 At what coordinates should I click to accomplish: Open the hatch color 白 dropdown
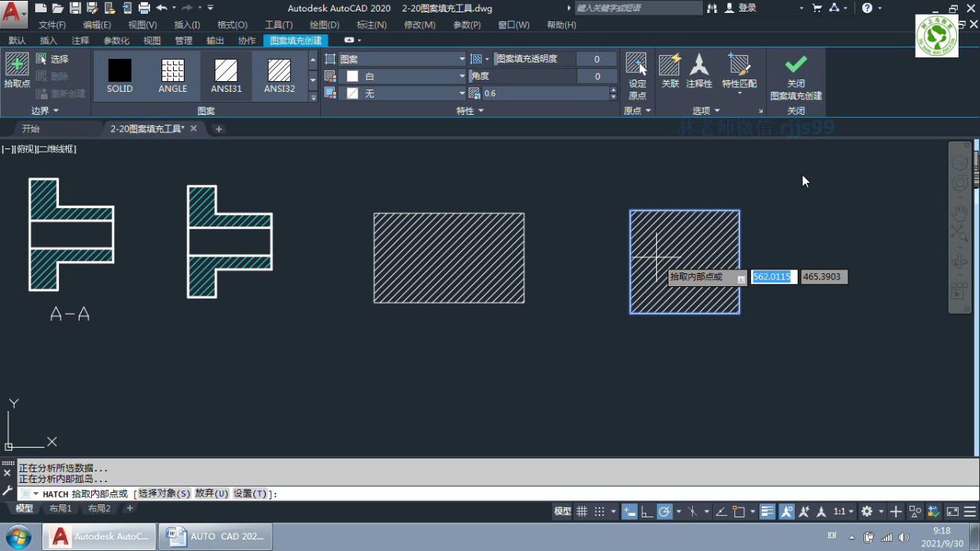tap(402, 76)
